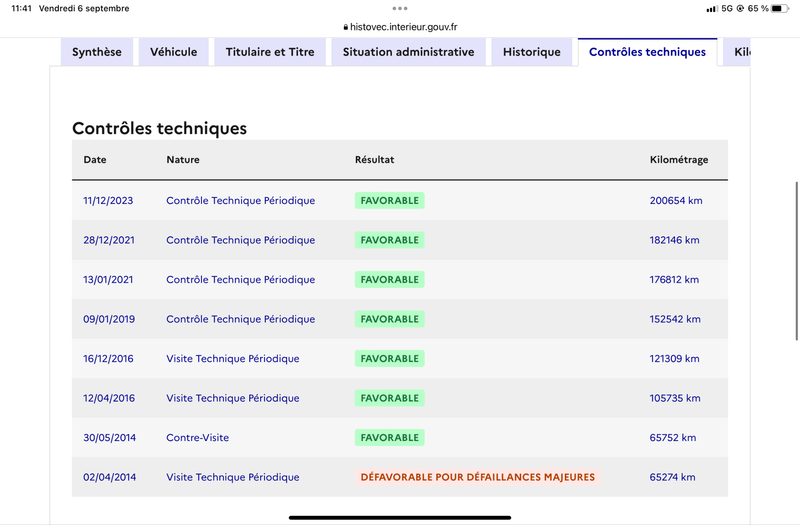This screenshot has width=800, height=525.
Task: Click the Résultat column header
Action: [x=374, y=160]
